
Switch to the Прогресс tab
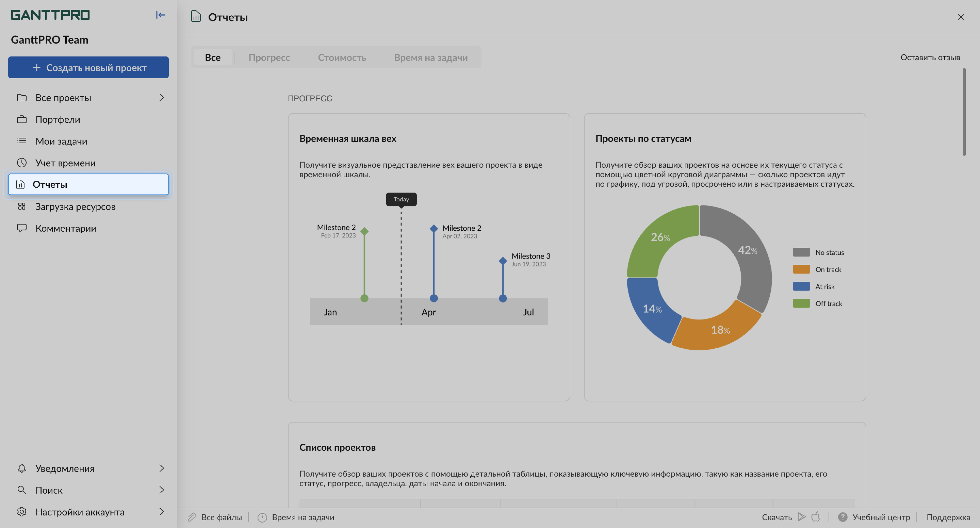[269, 57]
